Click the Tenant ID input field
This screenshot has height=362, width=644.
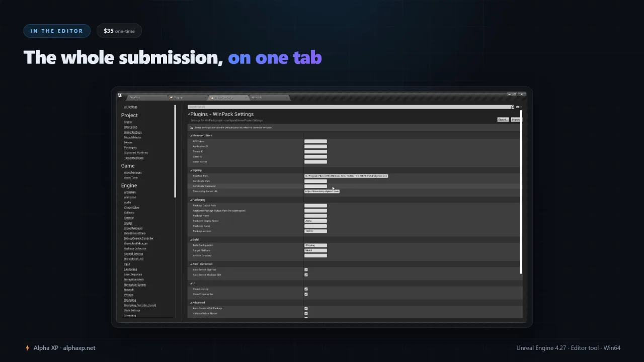tap(315, 151)
